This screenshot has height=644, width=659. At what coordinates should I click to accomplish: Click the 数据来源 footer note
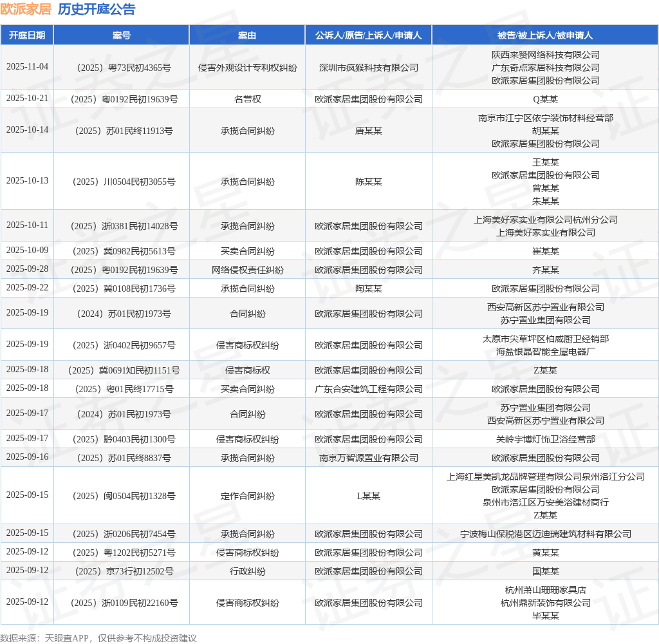point(98,638)
